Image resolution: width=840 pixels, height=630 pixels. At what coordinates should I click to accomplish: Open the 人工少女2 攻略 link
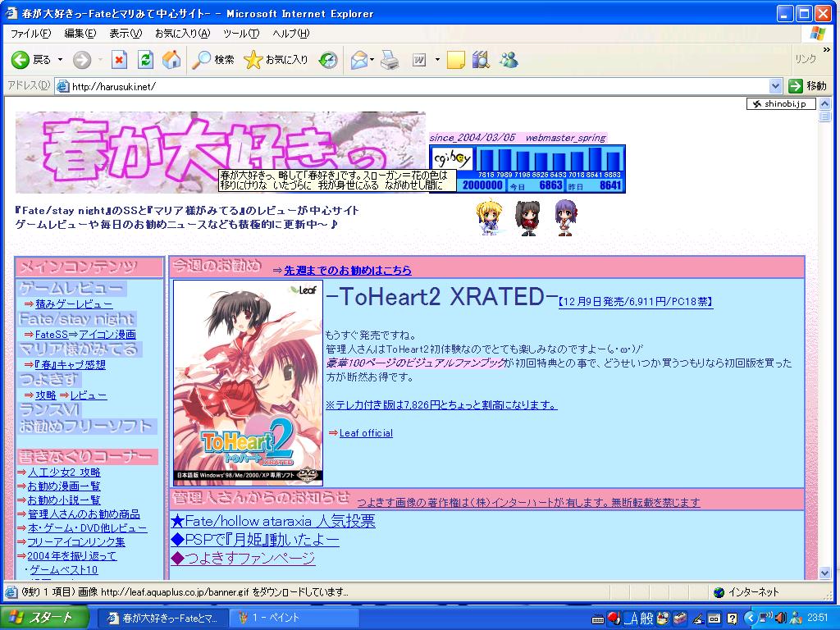coord(64,472)
